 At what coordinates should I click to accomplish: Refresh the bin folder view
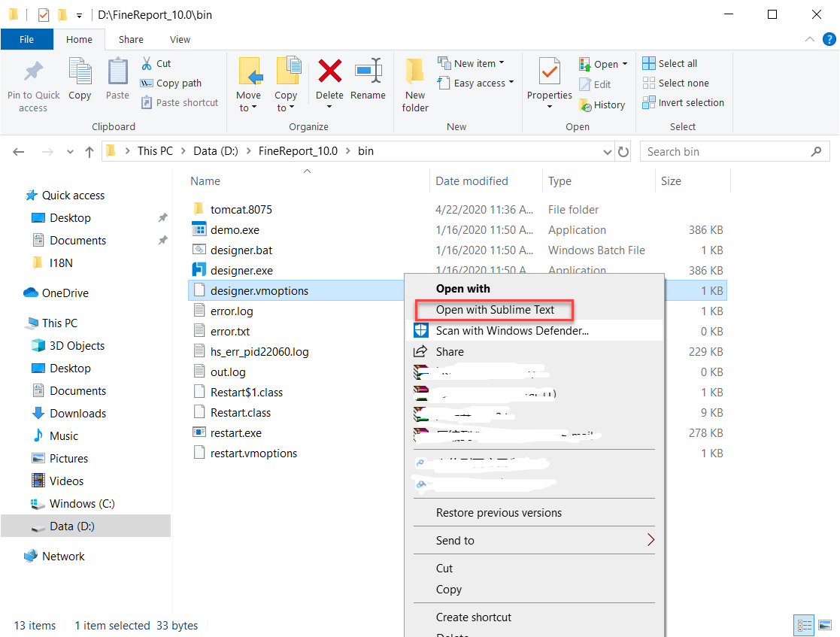(623, 152)
